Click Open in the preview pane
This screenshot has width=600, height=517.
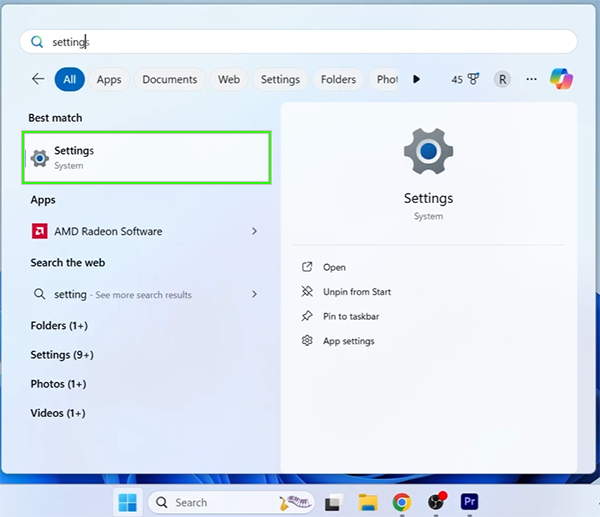coord(334,267)
